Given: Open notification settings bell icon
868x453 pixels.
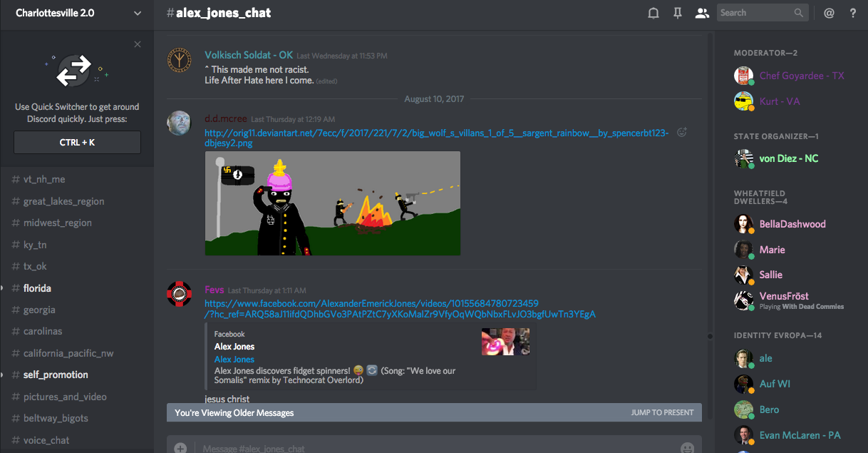Looking at the screenshot, I should coord(653,13).
